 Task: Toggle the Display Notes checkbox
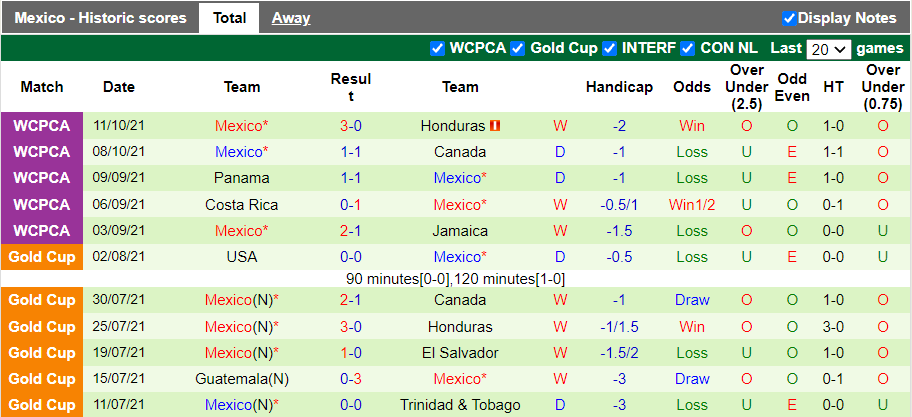click(789, 18)
